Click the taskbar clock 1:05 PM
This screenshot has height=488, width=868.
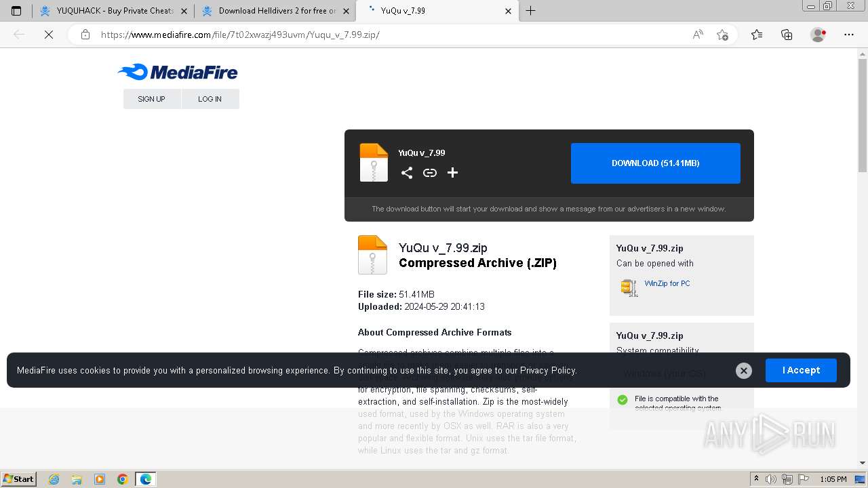click(833, 479)
